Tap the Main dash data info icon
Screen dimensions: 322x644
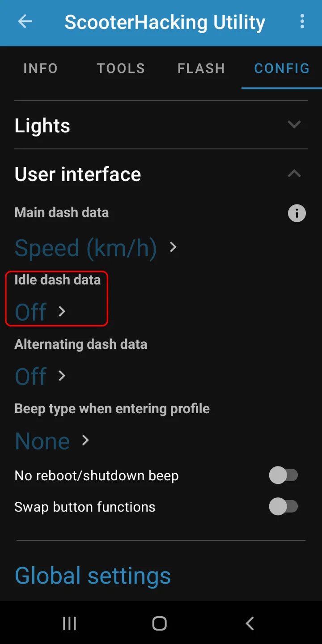pos(297,213)
